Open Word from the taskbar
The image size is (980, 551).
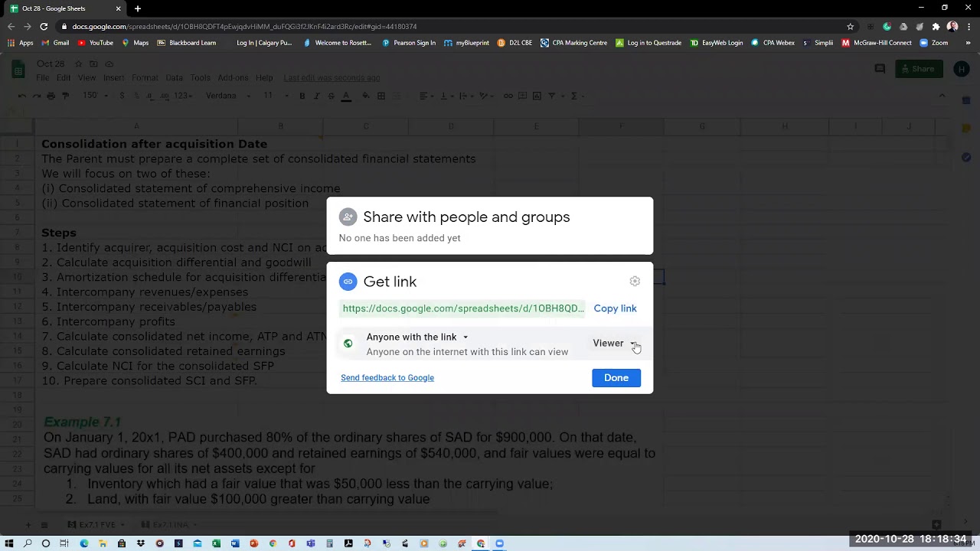(235, 543)
